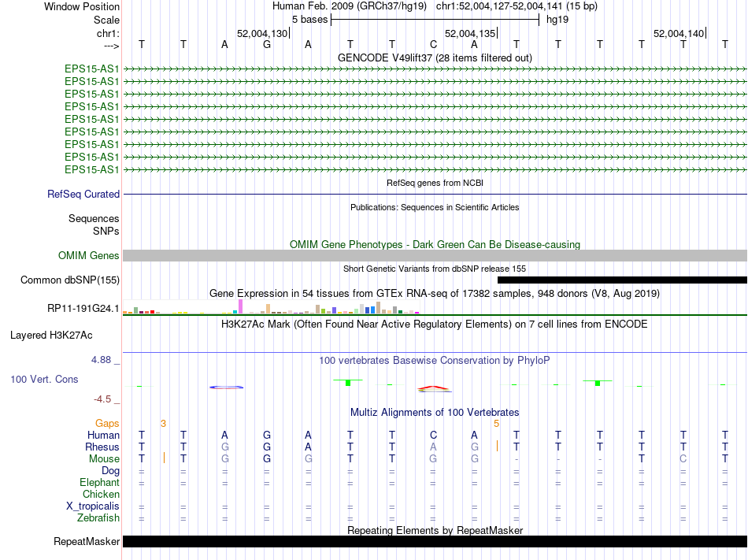Image resolution: width=748 pixels, height=560 pixels.
Task: Click the Zebrafish alignment row label
Action: tap(98, 517)
